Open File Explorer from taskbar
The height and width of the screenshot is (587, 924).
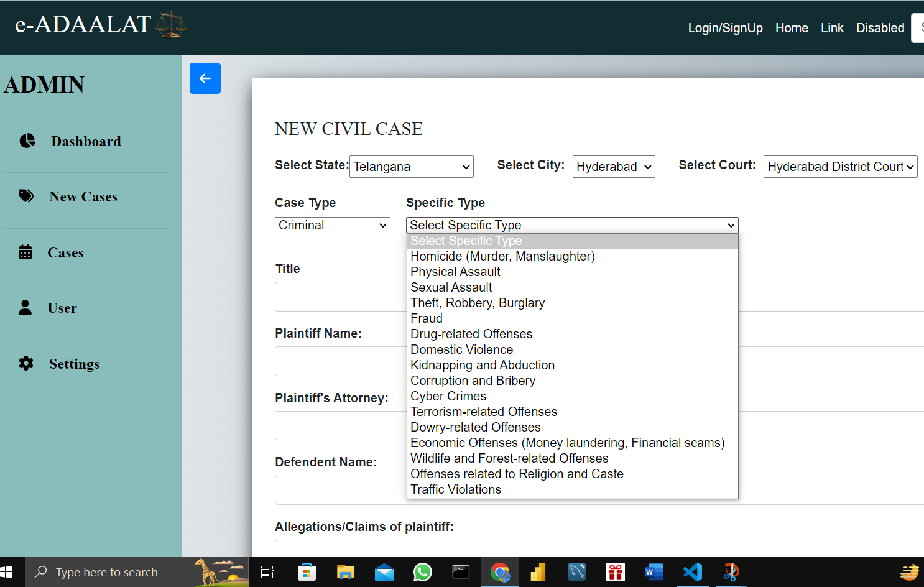[x=345, y=572]
